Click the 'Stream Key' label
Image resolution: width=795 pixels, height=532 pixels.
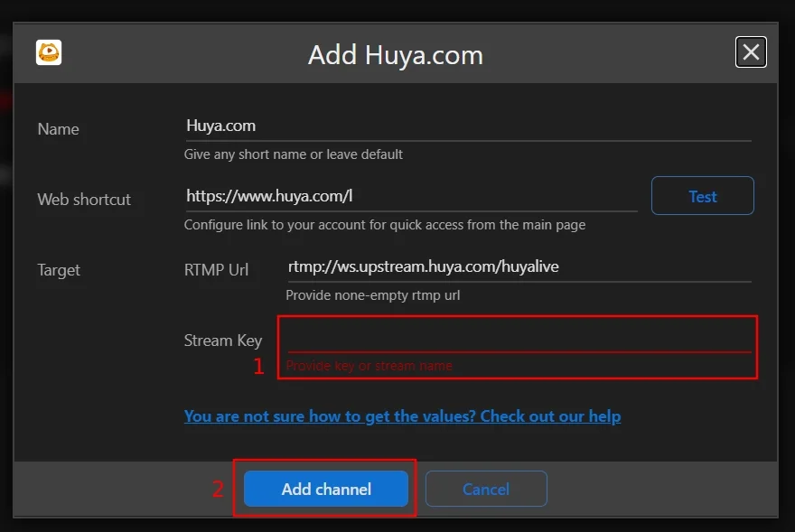pyautogui.click(x=222, y=341)
